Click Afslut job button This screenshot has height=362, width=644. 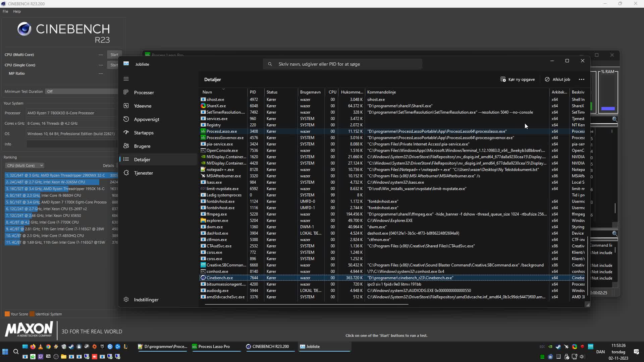click(x=557, y=79)
